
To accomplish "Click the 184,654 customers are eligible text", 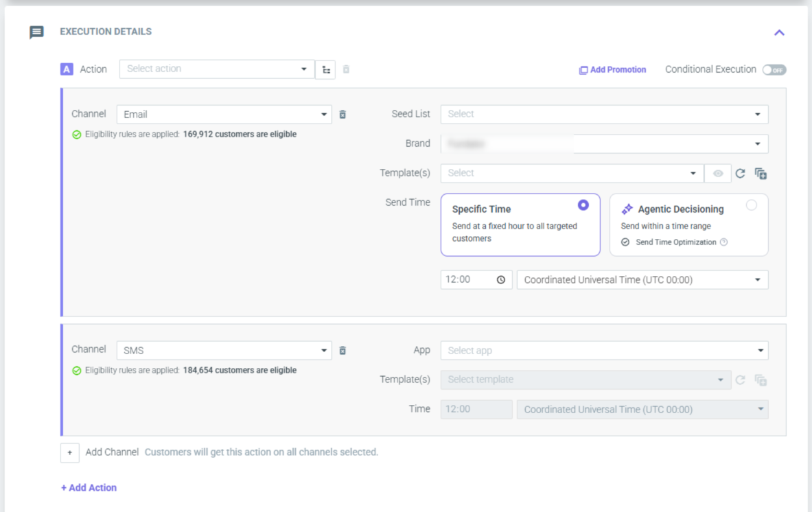I will pyautogui.click(x=240, y=370).
